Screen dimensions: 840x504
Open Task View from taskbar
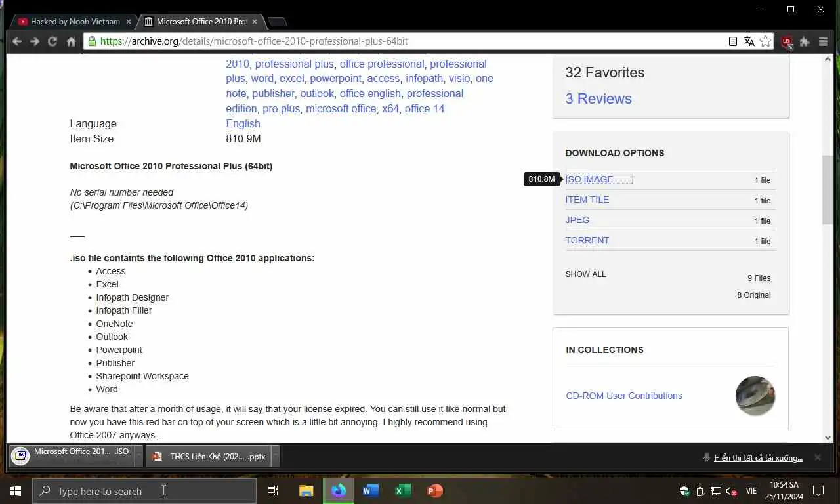tap(273, 491)
